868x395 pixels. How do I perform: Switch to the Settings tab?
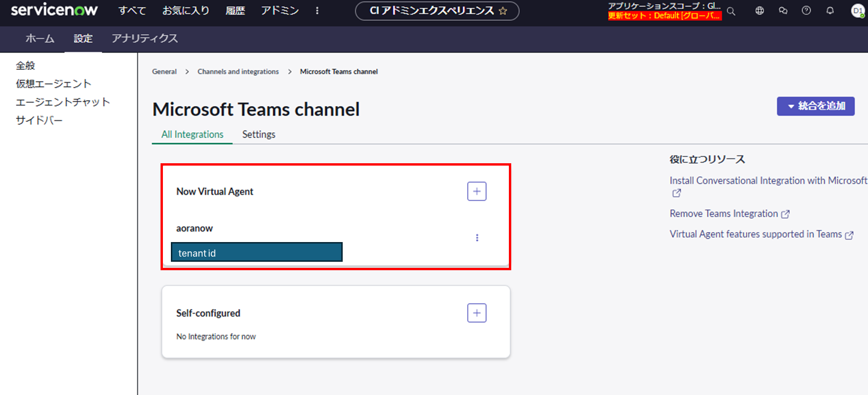259,134
